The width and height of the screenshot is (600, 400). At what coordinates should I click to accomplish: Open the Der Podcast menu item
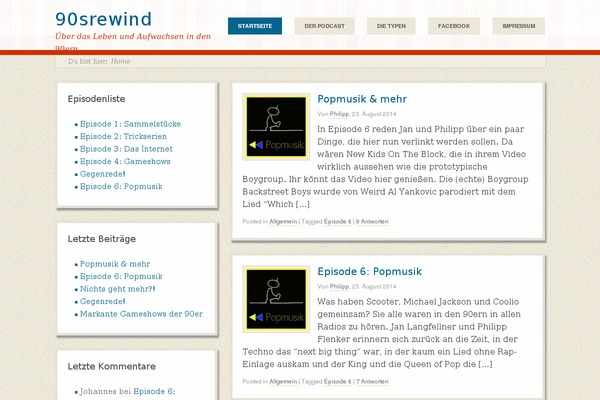point(324,26)
